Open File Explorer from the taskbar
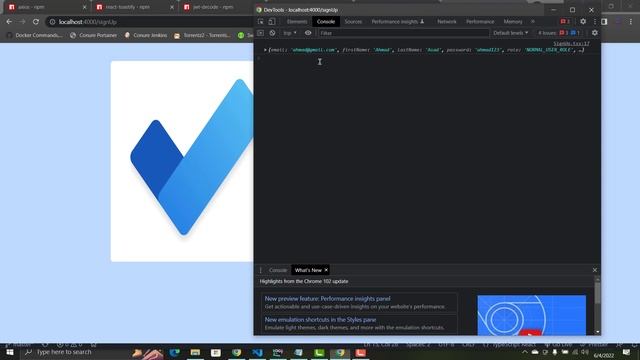The image size is (640, 360). 195,352
